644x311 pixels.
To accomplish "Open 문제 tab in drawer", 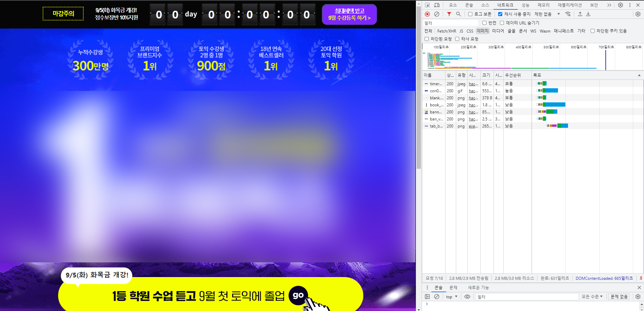I will coord(453,288).
